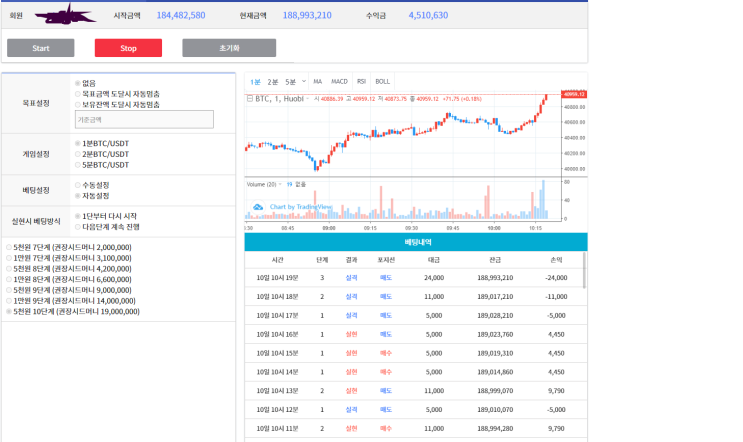The image size is (743, 442).
Task: Focus the 기준금액 input field
Action: click(144, 119)
